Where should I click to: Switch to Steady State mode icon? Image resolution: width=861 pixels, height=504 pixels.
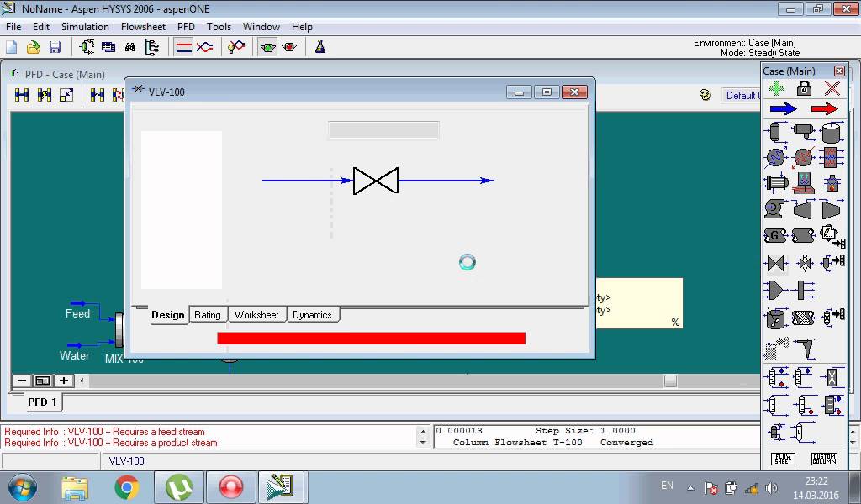[x=183, y=47]
